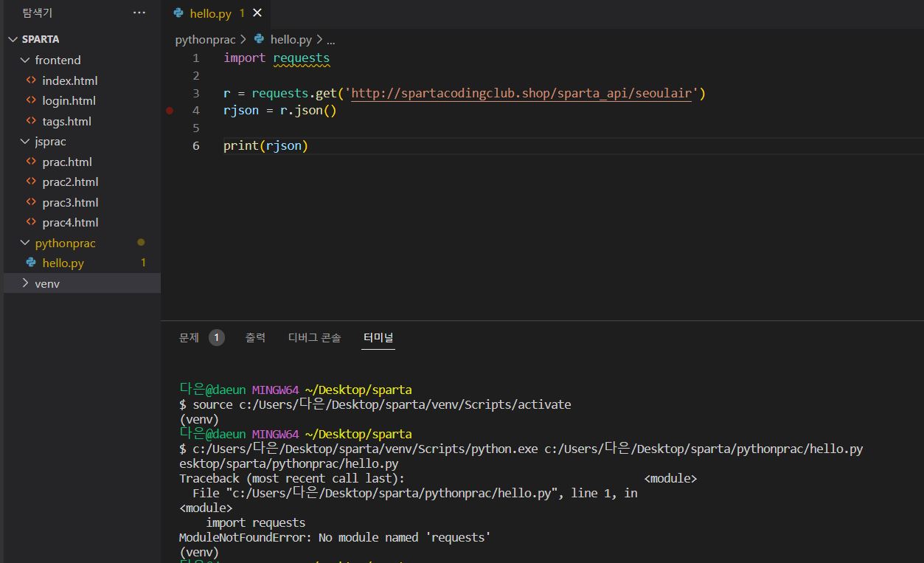Toggle the breakpoint on line 4
This screenshot has height=563, width=924.
pyautogui.click(x=170, y=111)
